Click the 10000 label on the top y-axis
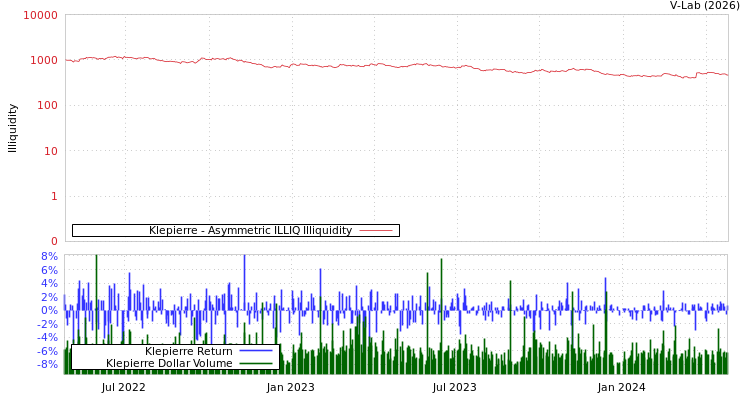Viewport: 750px width, 400px height. coord(40,15)
